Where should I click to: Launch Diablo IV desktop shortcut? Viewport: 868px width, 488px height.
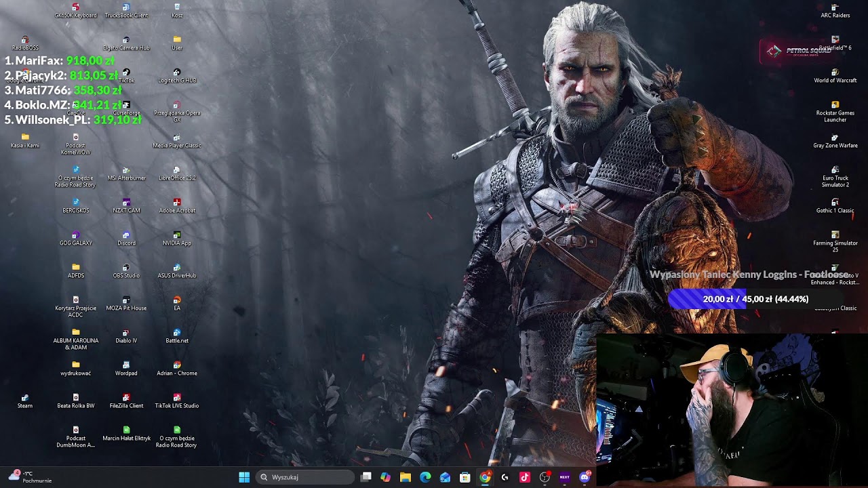(x=126, y=336)
